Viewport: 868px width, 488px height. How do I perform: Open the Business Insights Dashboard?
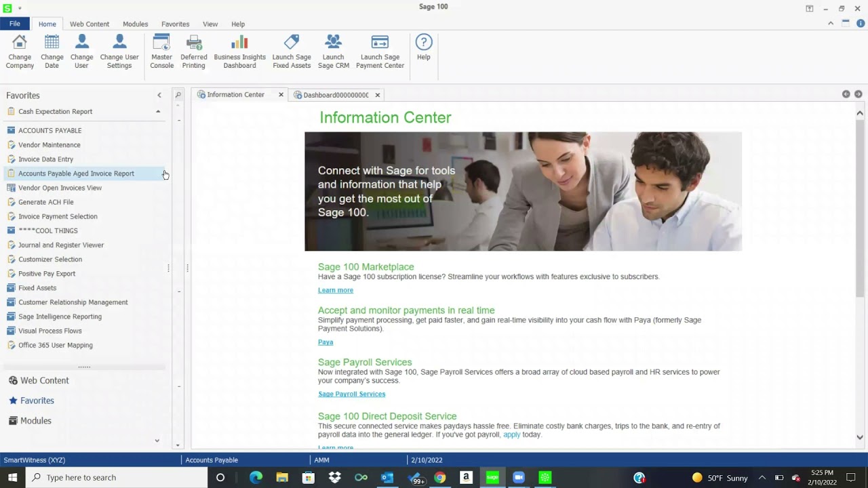click(x=239, y=52)
